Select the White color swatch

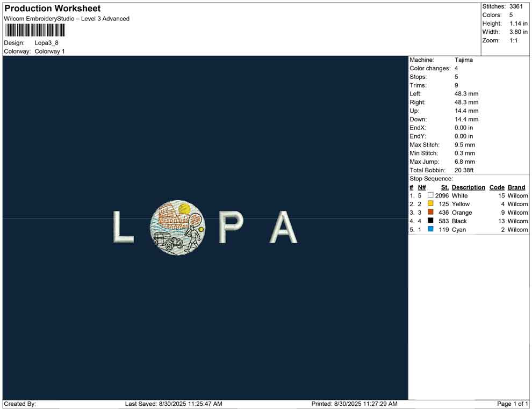pos(430,195)
